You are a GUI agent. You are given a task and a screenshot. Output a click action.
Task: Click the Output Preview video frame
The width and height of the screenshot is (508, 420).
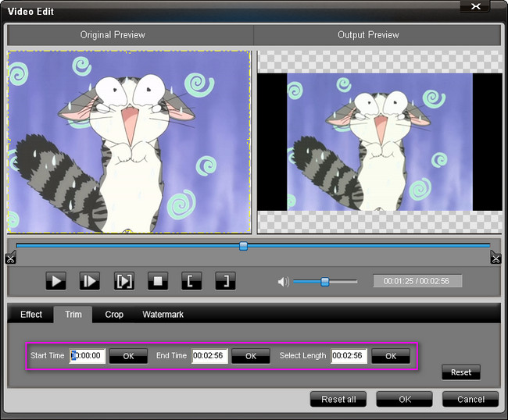(380, 142)
